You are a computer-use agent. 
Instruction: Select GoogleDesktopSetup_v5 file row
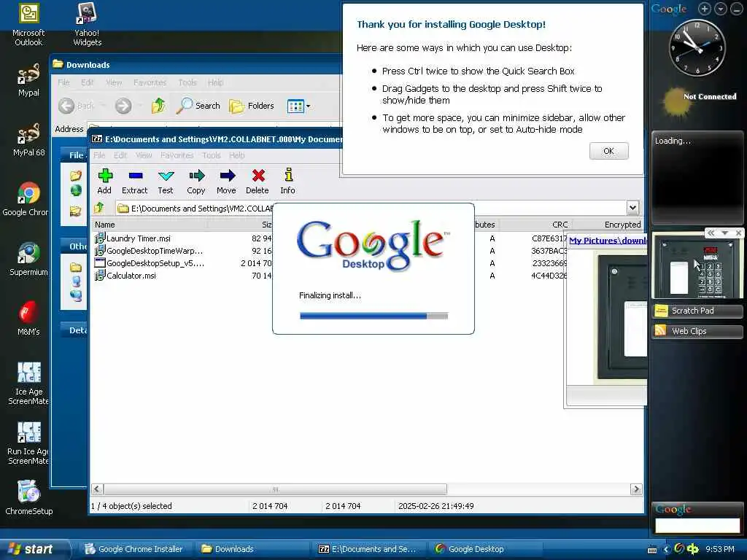(150, 263)
